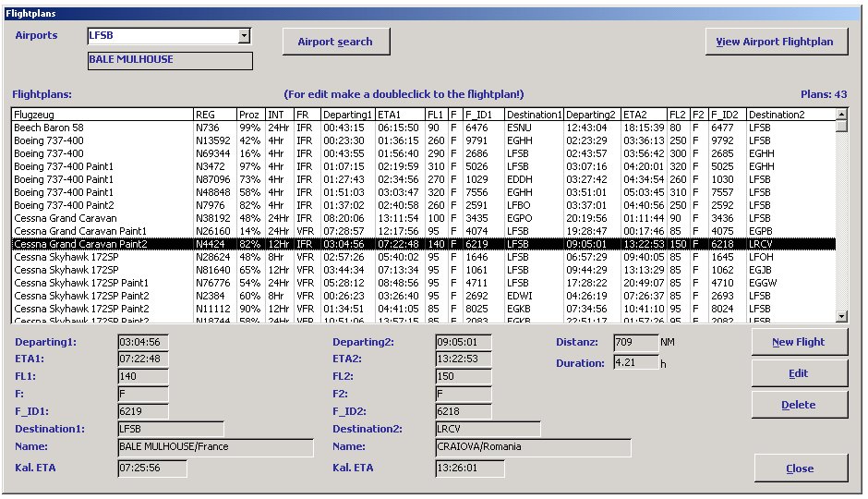Click the BALE MULHOUSE airport name field
The width and height of the screenshot is (868, 499).
170,60
